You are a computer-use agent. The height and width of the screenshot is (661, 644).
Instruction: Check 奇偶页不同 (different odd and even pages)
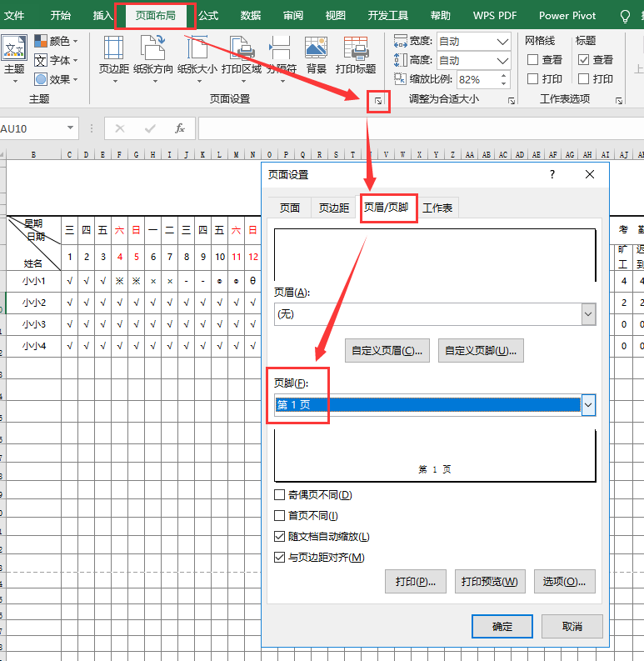tap(279, 495)
